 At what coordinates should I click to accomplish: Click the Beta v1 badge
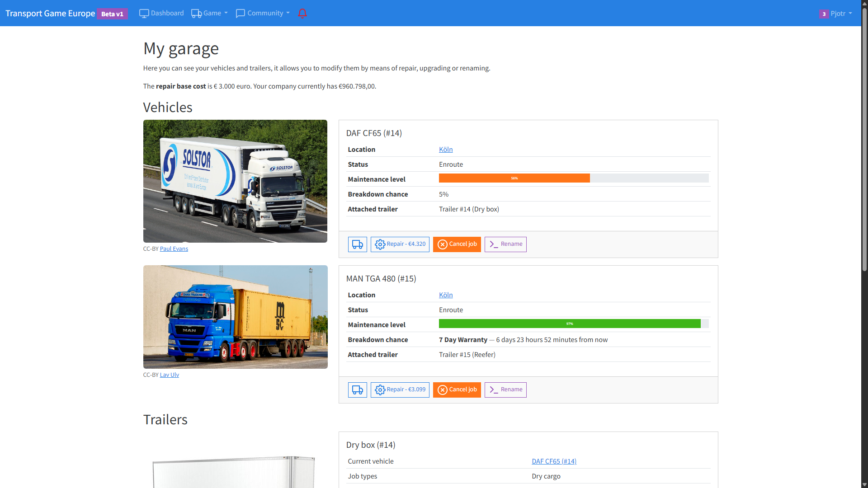(112, 14)
